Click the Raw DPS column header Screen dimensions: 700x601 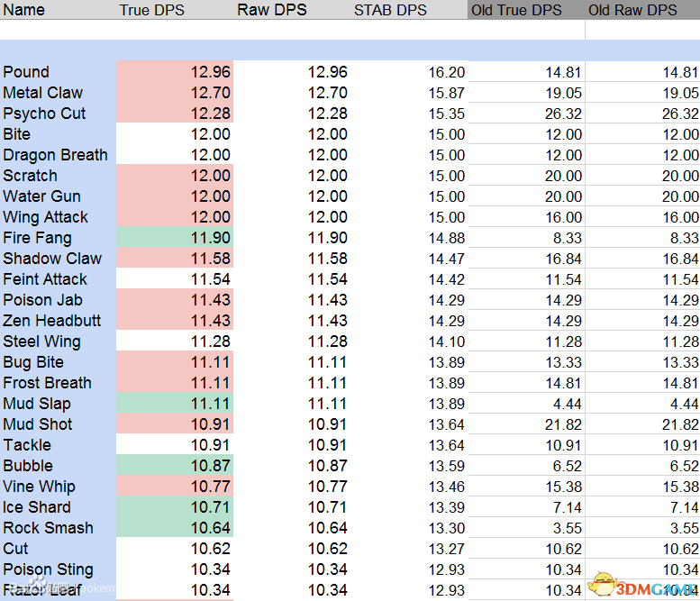tap(272, 10)
